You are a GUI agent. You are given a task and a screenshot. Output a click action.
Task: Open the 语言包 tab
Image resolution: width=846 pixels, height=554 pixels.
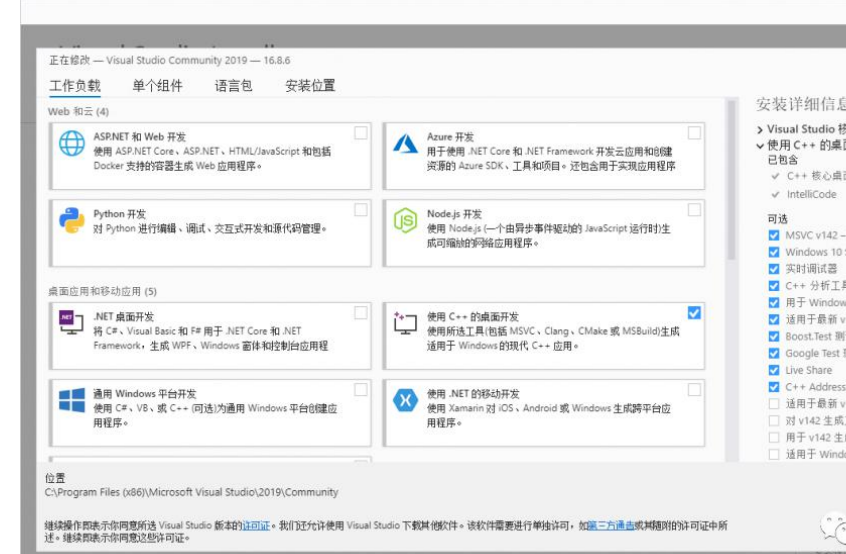click(233, 85)
